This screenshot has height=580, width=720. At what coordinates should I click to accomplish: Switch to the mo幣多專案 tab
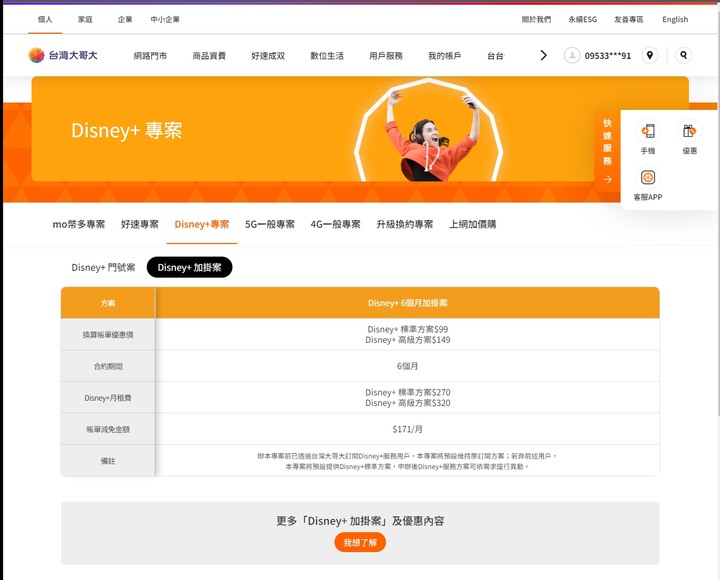pyautogui.click(x=79, y=224)
